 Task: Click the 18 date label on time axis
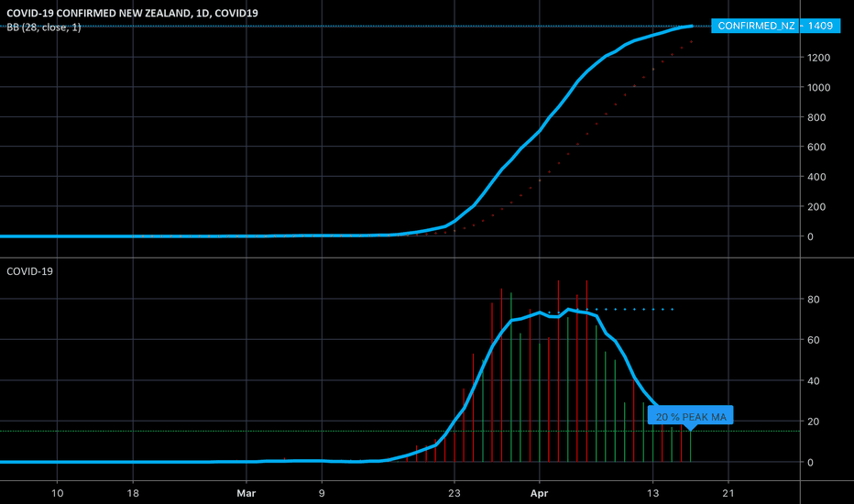click(x=133, y=494)
